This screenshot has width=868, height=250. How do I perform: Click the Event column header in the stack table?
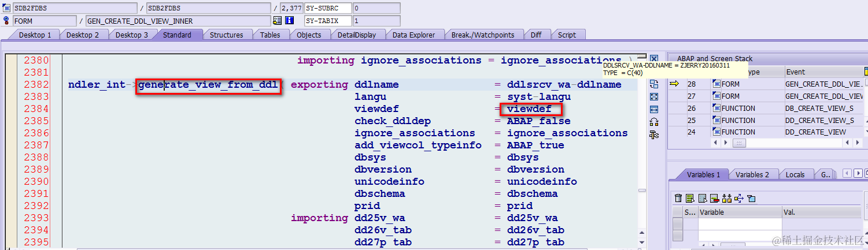[x=823, y=72]
